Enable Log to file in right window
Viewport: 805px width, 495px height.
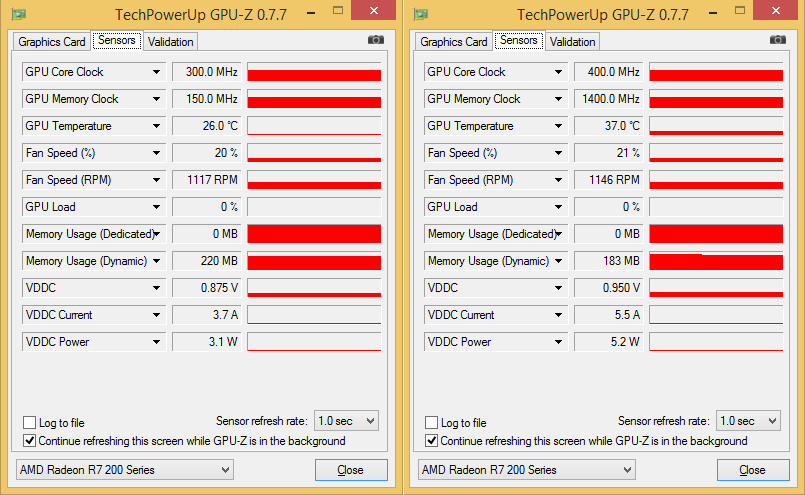[x=431, y=423]
